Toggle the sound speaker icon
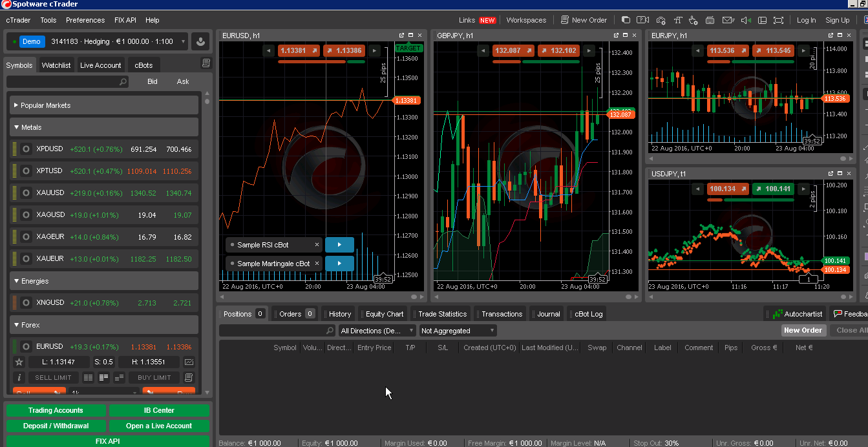The height and width of the screenshot is (447, 868). 745,20
